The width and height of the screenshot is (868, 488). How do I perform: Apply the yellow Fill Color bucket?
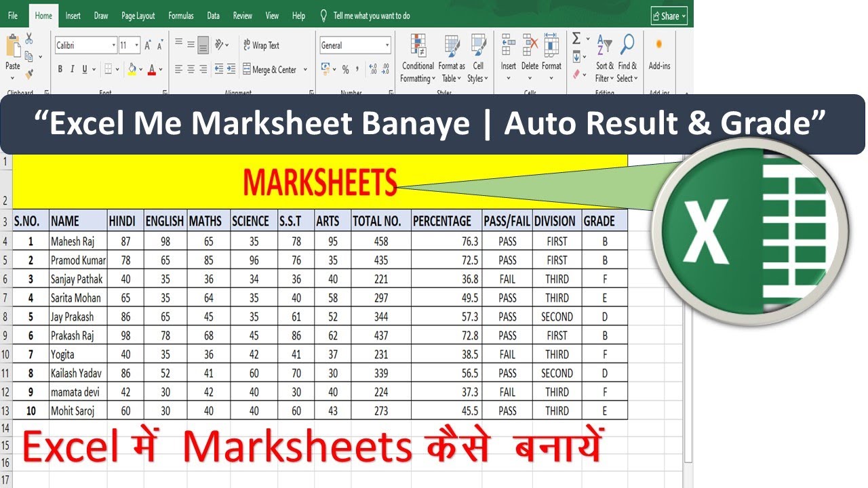click(132, 69)
